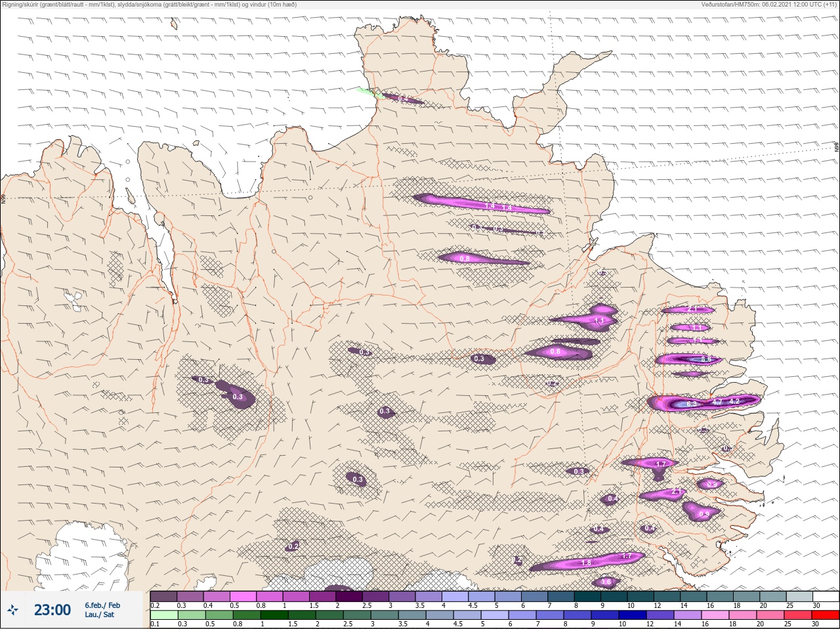Select the upper legend swatch labeled 4.5
The width and height of the screenshot is (840, 629).
tap(481, 597)
